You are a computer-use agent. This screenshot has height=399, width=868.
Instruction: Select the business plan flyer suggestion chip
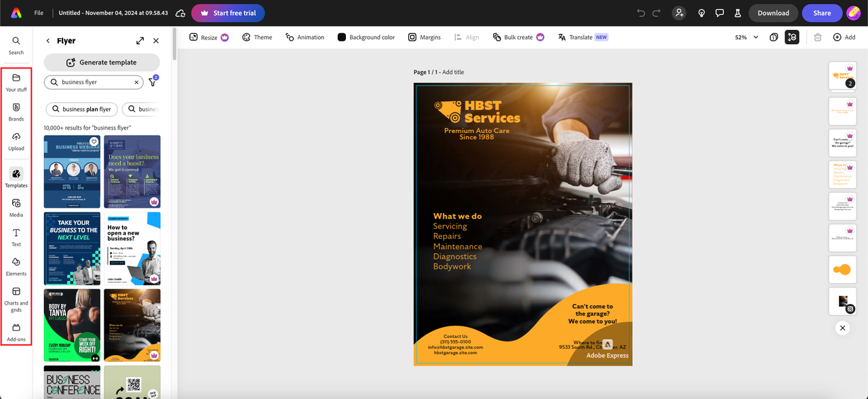[81, 109]
